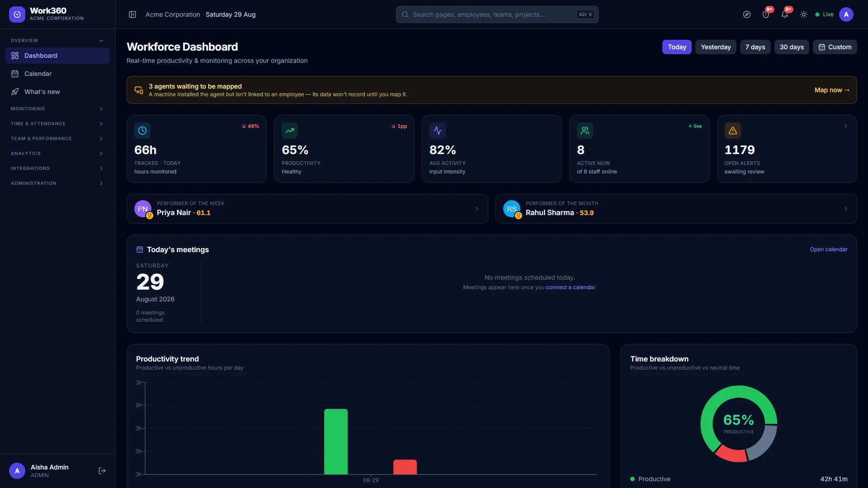Screen dimensions: 868x488
Task: Select the Today range tab
Action: [677, 47]
